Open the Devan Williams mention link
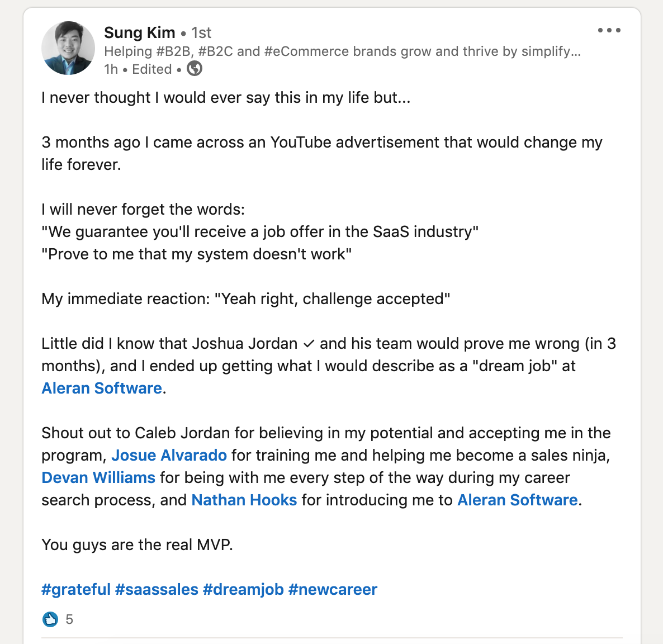The width and height of the screenshot is (663, 644). [98, 477]
